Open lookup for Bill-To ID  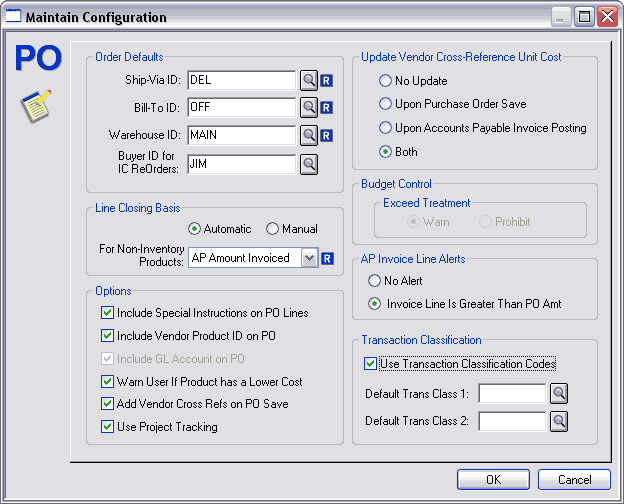tap(309, 108)
